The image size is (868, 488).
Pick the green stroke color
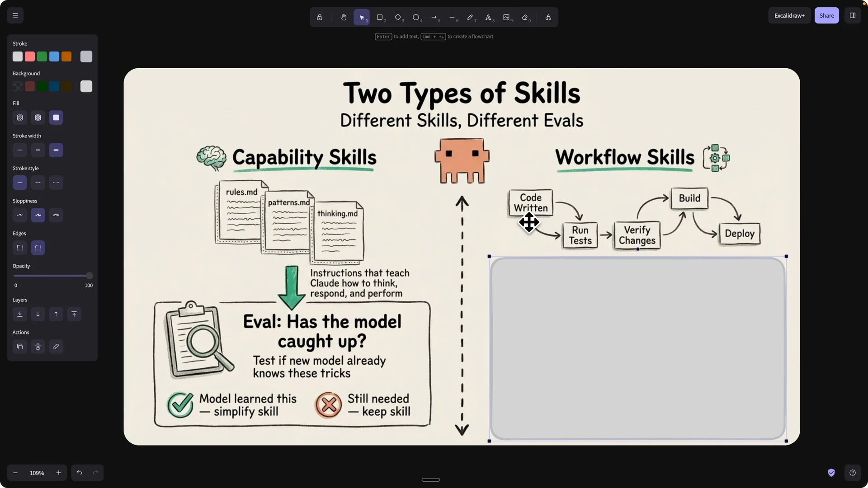coord(42,56)
